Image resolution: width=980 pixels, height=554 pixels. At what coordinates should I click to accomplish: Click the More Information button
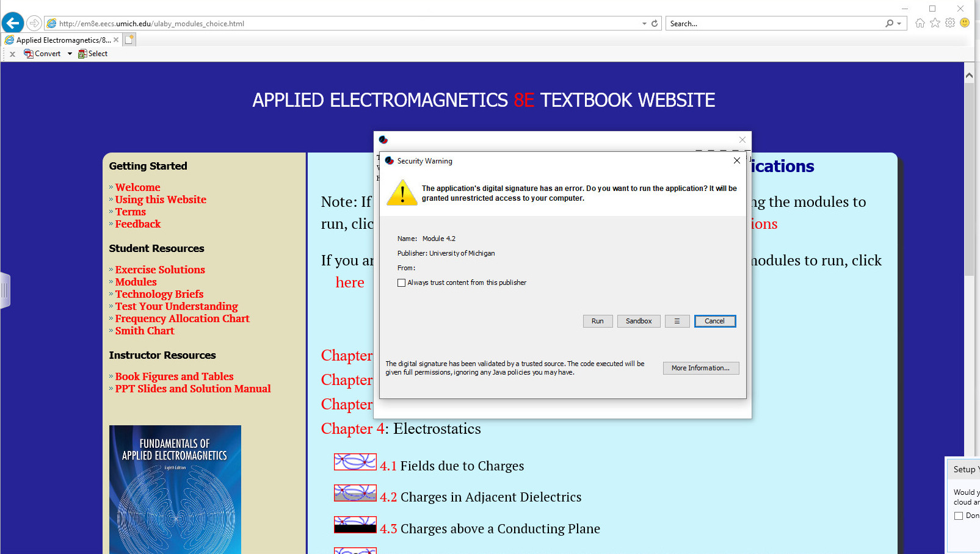pos(700,368)
